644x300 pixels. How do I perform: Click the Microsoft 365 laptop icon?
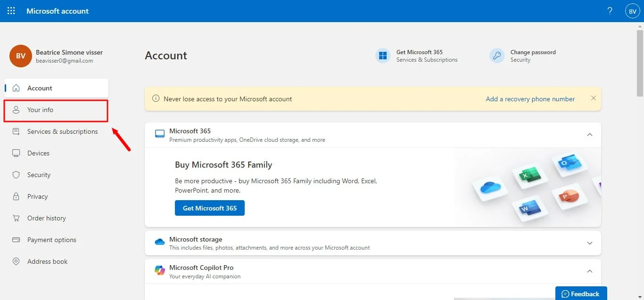[x=160, y=134]
